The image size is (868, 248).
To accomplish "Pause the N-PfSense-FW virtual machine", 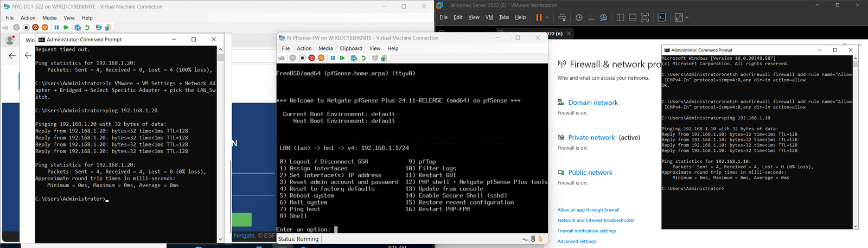I will (333, 58).
